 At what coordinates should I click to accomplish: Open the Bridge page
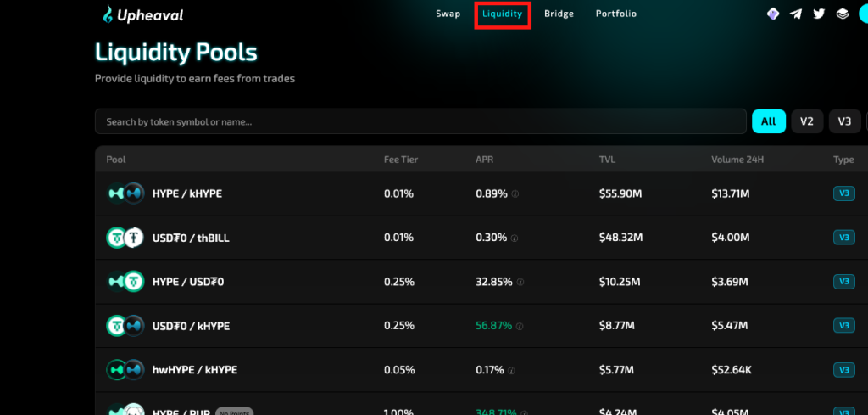tap(559, 14)
